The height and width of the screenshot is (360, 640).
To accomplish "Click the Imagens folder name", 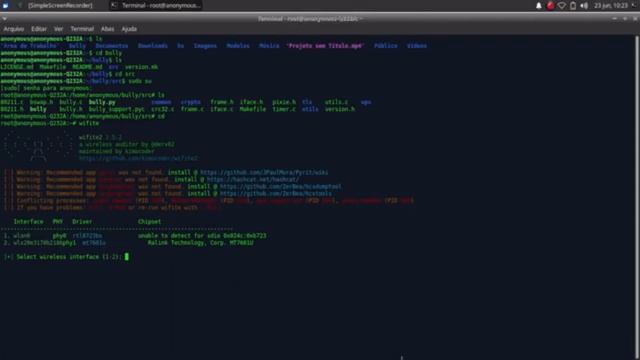I will point(205,46).
